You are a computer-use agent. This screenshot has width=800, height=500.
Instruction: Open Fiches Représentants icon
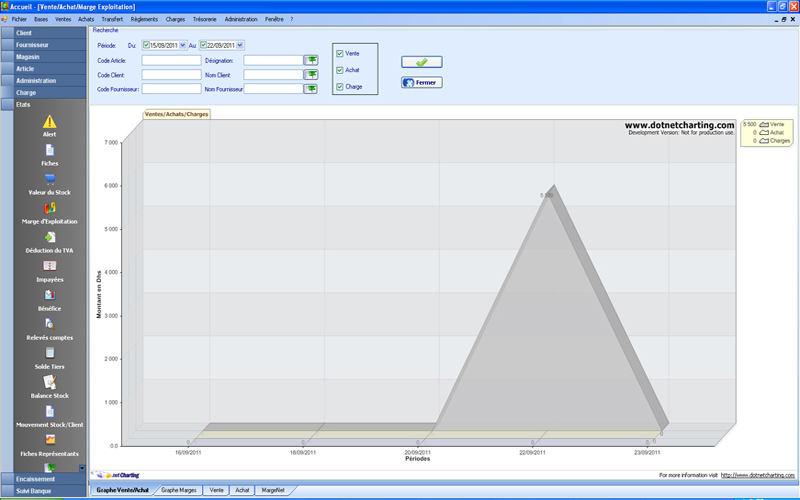[49, 440]
